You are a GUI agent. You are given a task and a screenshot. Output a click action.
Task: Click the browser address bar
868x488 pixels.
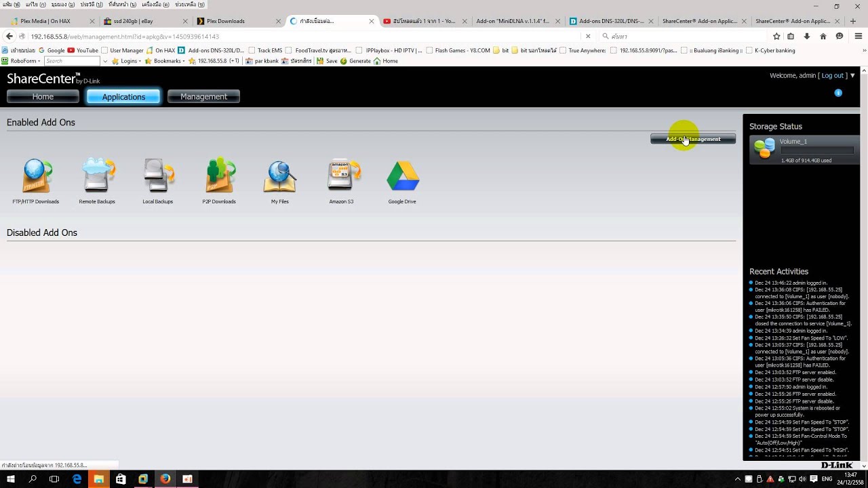click(305, 36)
